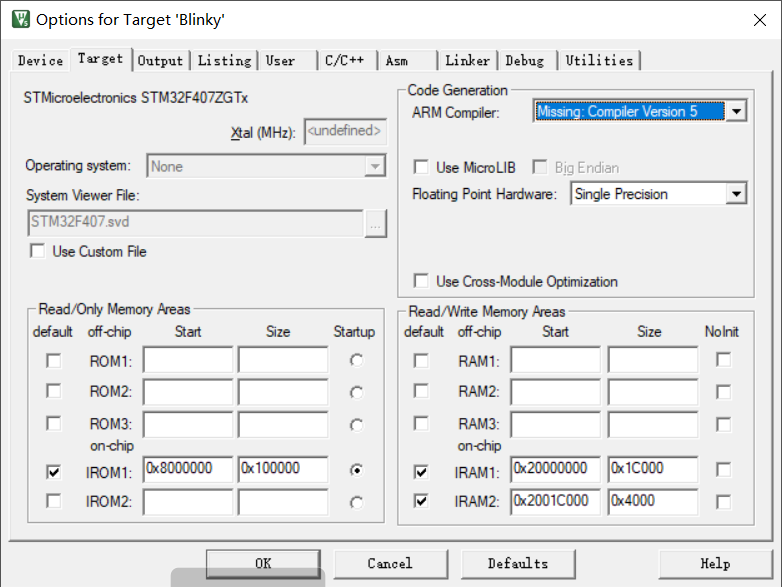
Task: Check the RAM2 default checkbox
Action: click(x=421, y=391)
